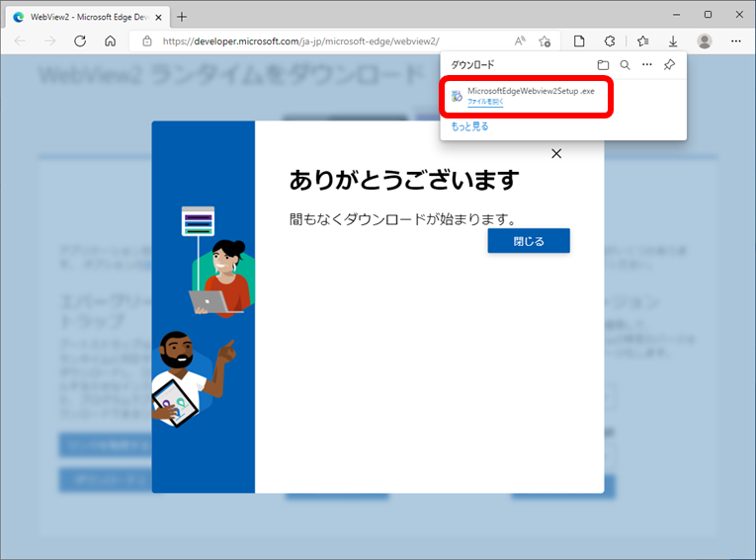Open the user profile avatar
756x560 pixels.
coord(705,40)
